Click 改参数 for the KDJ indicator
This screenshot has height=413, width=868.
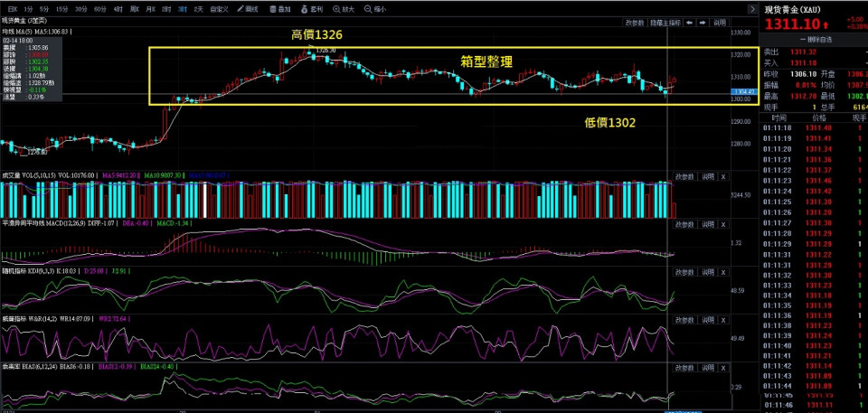click(x=684, y=269)
